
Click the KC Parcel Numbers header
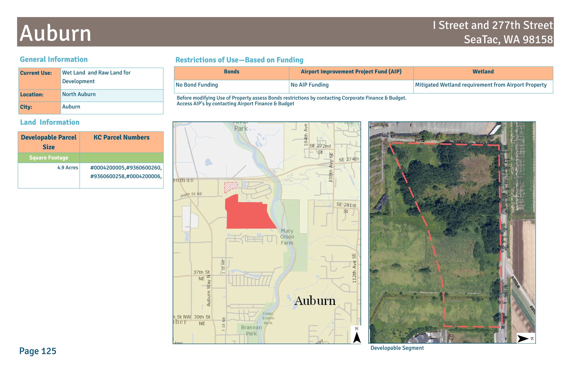click(x=121, y=138)
